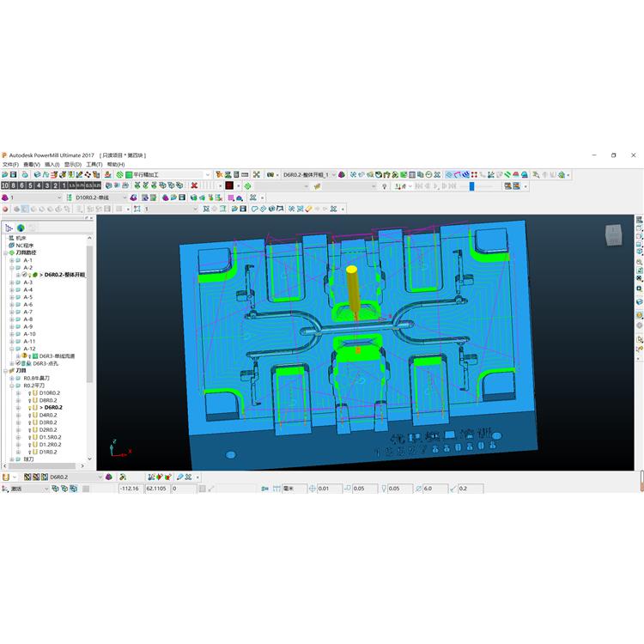644x644 pixels.
Task: Collapse the A-12 toolpath folder
Action: point(12,349)
